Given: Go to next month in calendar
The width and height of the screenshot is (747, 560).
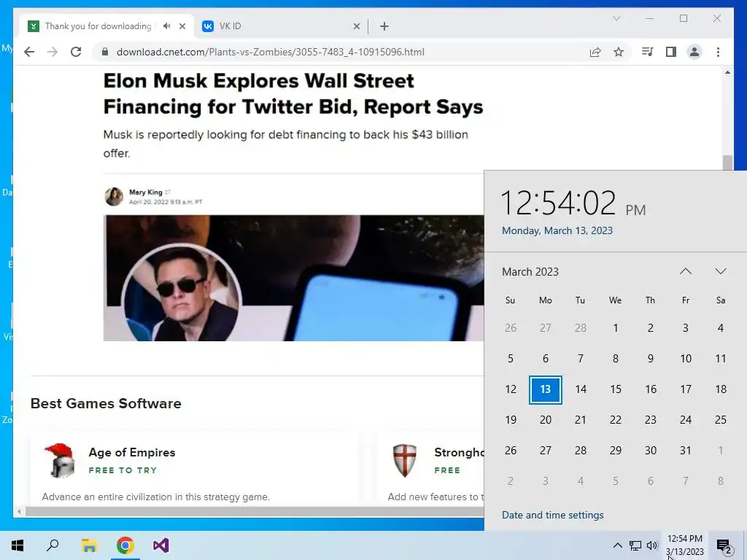Looking at the screenshot, I should [x=720, y=271].
